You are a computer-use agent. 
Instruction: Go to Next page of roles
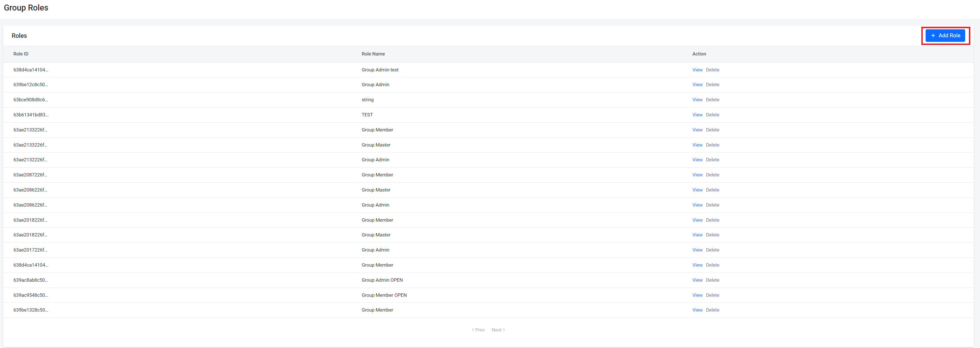point(498,330)
